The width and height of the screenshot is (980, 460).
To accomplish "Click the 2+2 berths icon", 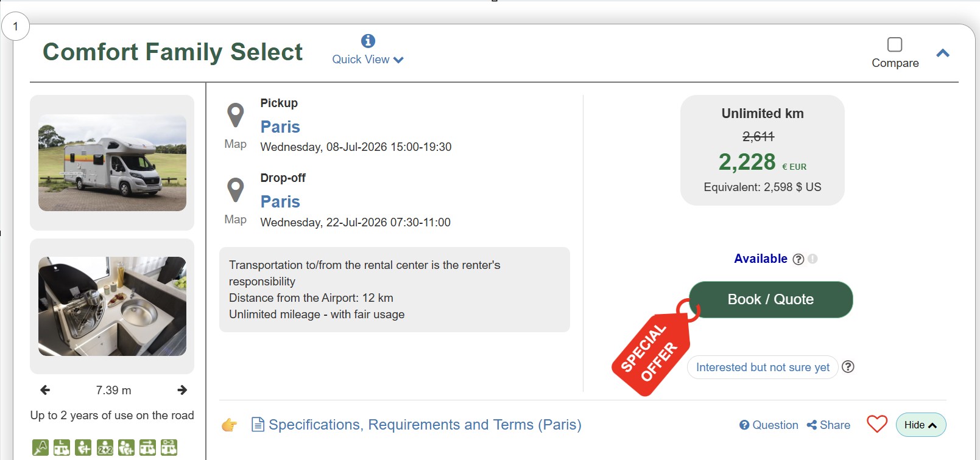I will point(105,447).
